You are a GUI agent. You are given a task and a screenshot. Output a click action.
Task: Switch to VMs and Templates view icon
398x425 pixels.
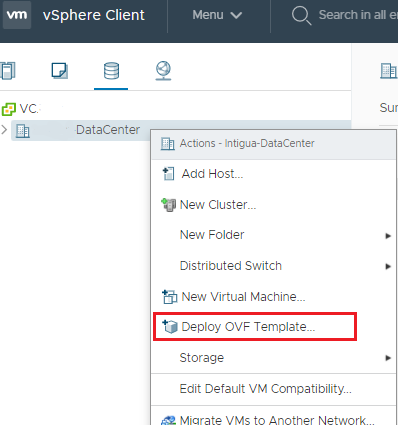(60, 71)
